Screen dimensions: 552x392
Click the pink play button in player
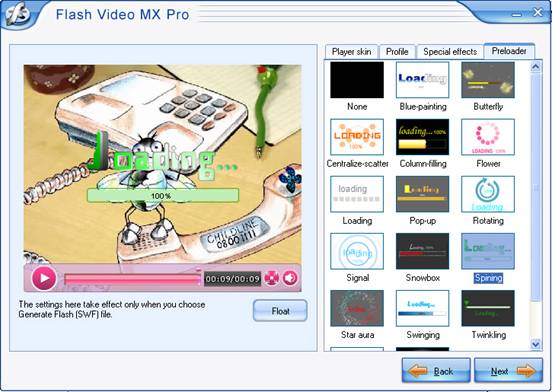click(44, 278)
